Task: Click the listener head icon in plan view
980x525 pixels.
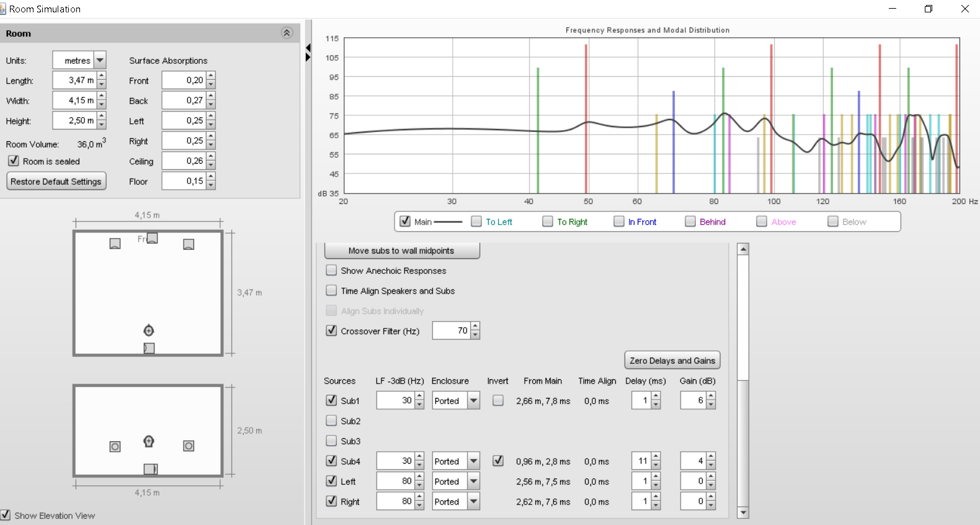Action: (149, 330)
